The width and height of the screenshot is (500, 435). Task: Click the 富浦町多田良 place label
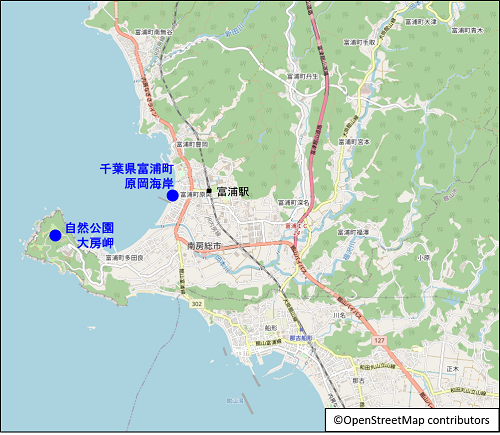[125, 258]
